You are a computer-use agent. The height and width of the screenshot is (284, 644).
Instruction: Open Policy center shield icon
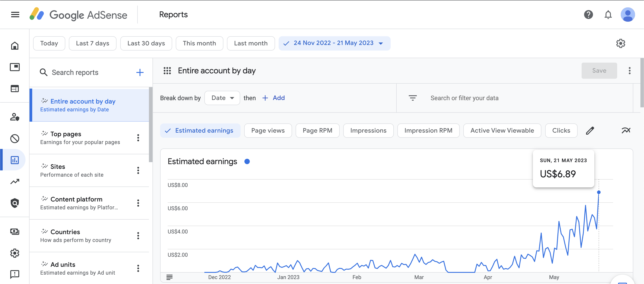tap(15, 203)
